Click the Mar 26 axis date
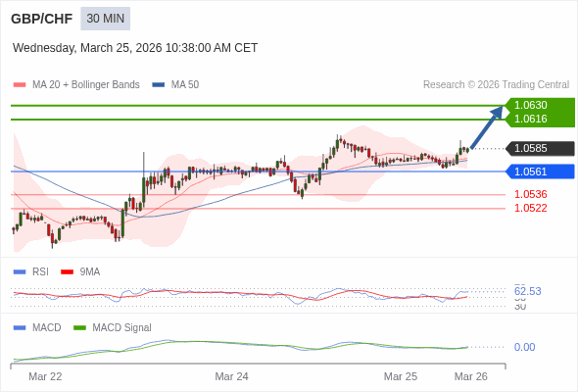Screen dimensions: 578x392 (471, 376)
